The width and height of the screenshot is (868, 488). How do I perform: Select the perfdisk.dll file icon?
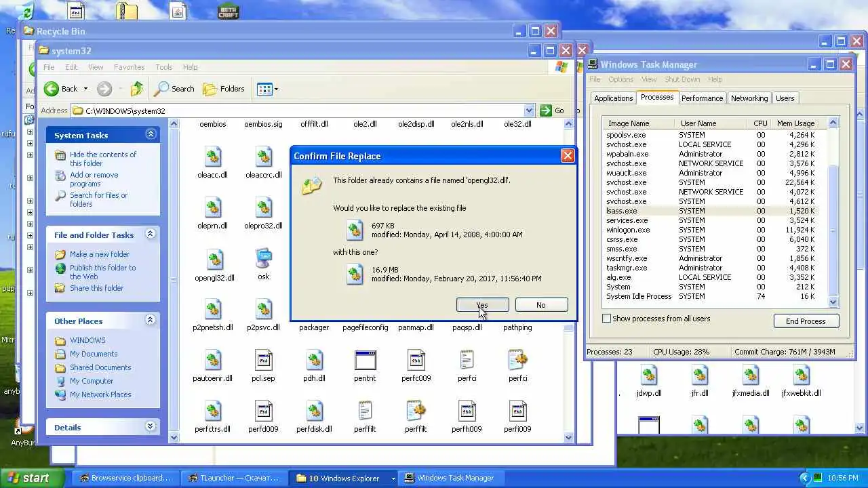[314, 411]
